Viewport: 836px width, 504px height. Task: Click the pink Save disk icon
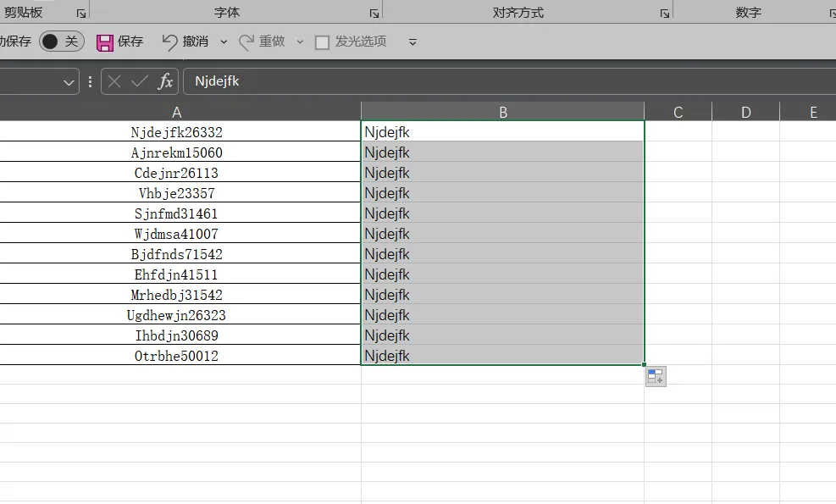click(x=104, y=42)
